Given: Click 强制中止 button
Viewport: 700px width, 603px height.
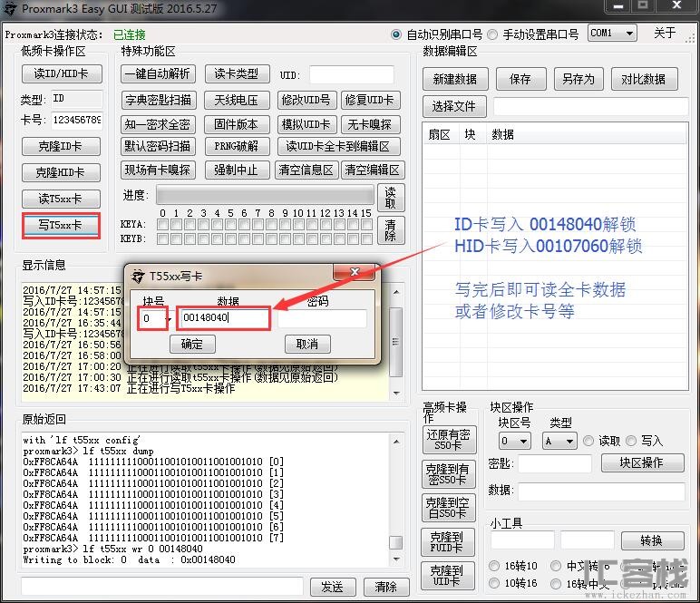Looking at the screenshot, I should click(237, 170).
